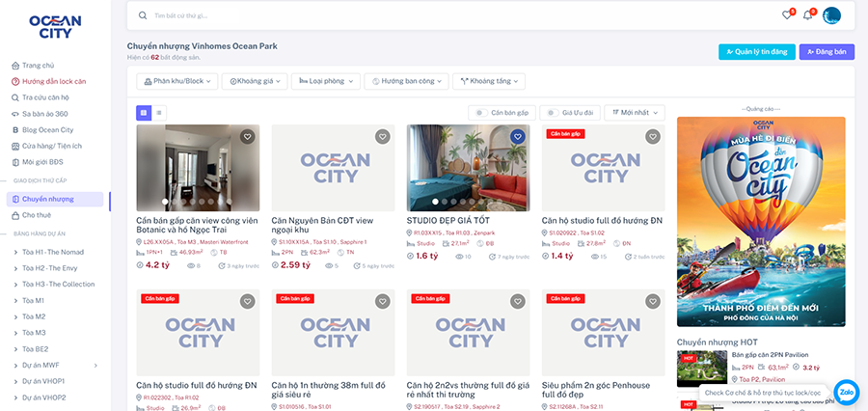This screenshot has width=868, height=411.
Task: Toggle the Giá Ưu đãi filter
Action: coord(569,113)
